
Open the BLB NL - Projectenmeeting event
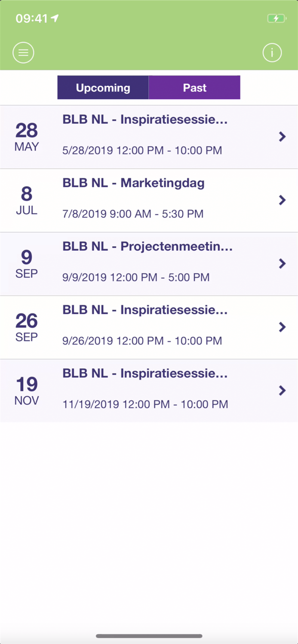point(147,246)
